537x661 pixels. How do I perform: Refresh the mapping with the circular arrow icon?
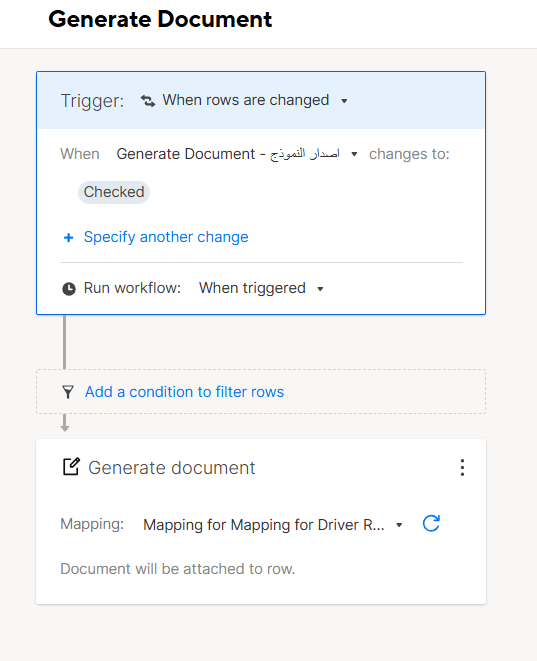431,524
